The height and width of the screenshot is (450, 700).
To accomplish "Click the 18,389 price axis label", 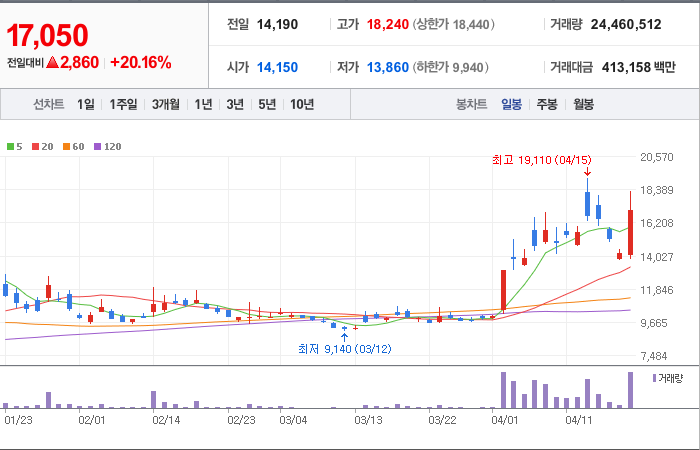I will 657,190.
